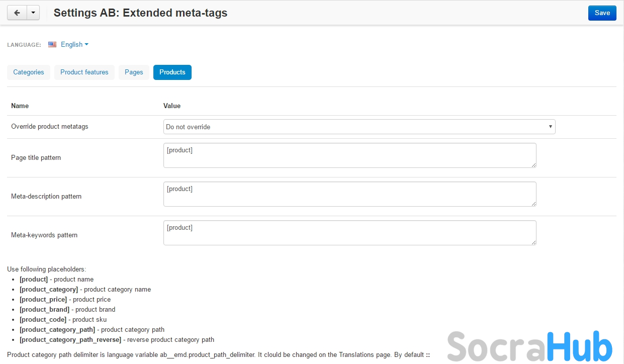Viewport: 624px width, 364px height.
Task: Focus the Meta-keywords pattern text area
Action: [349, 233]
